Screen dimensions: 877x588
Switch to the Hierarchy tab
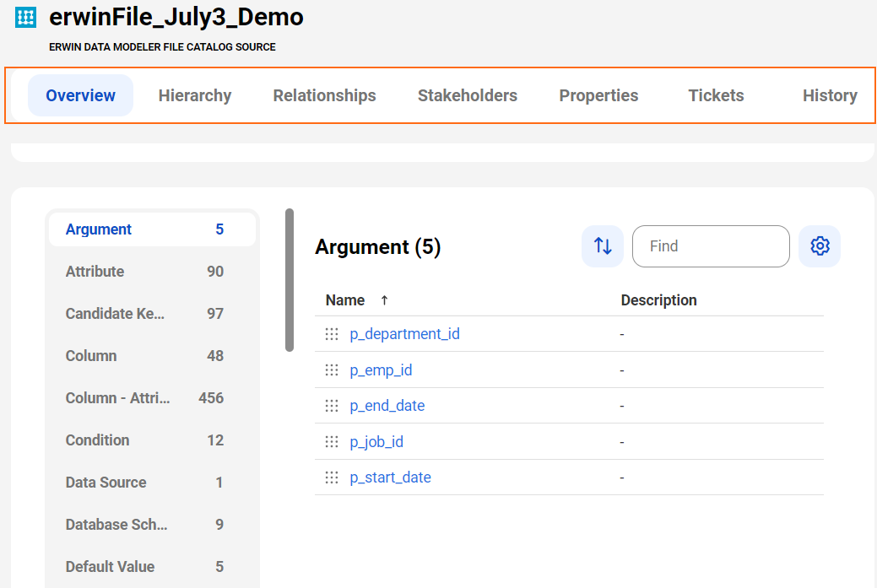195,95
